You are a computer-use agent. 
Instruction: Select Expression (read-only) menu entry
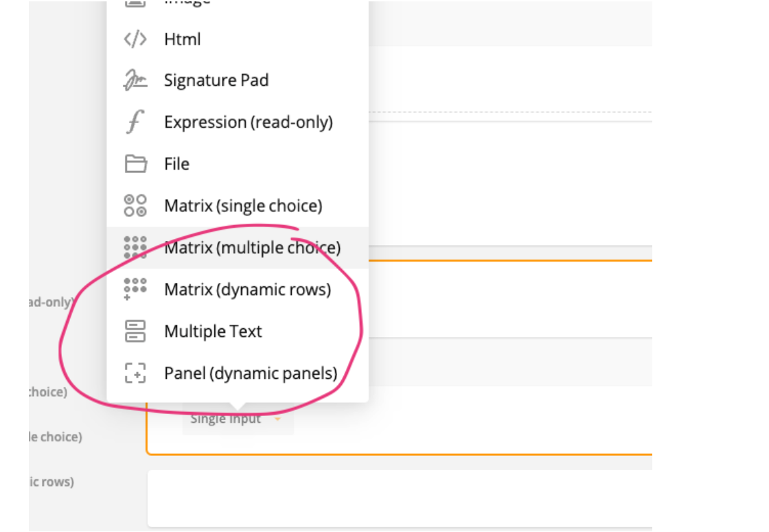tap(238, 122)
